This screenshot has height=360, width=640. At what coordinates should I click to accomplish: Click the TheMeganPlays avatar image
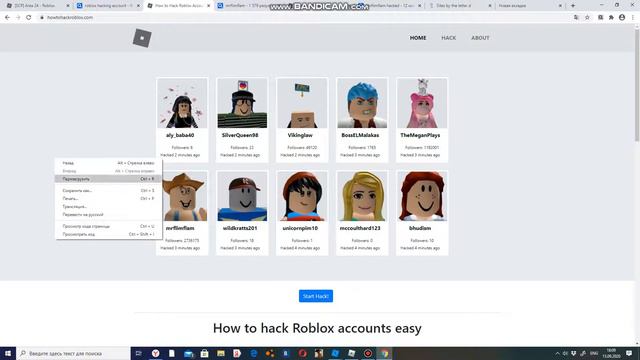422,103
